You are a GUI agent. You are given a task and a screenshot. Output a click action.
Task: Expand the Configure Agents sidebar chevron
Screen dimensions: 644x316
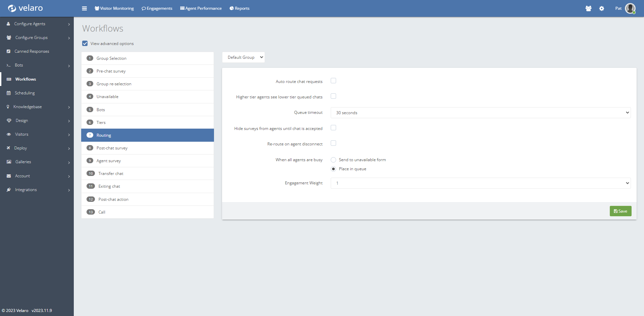pos(69,24)
